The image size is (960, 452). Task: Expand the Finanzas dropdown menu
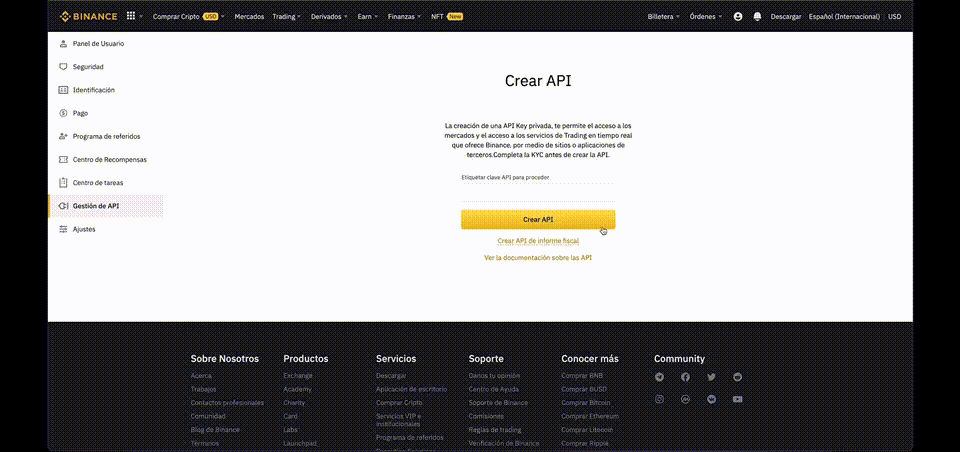(404, 17)
